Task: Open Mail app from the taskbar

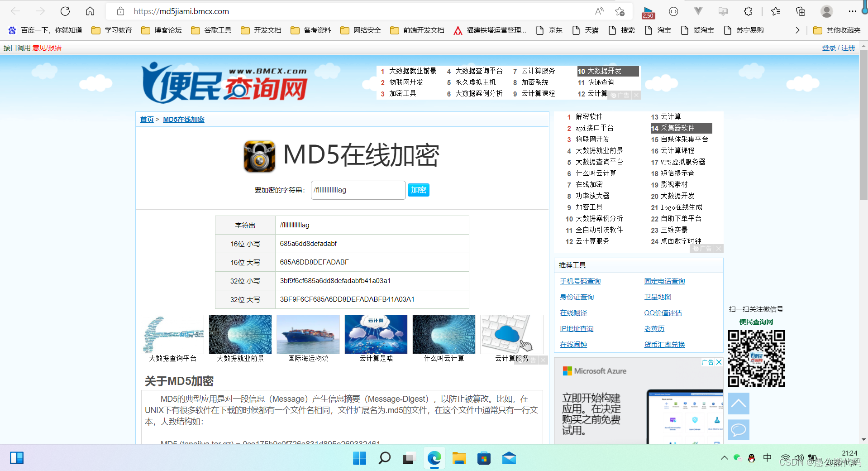Action: 509,458
